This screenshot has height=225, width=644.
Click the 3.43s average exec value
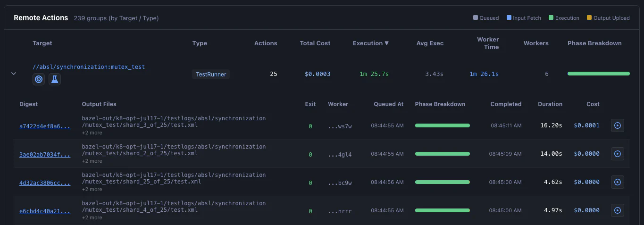435,74
